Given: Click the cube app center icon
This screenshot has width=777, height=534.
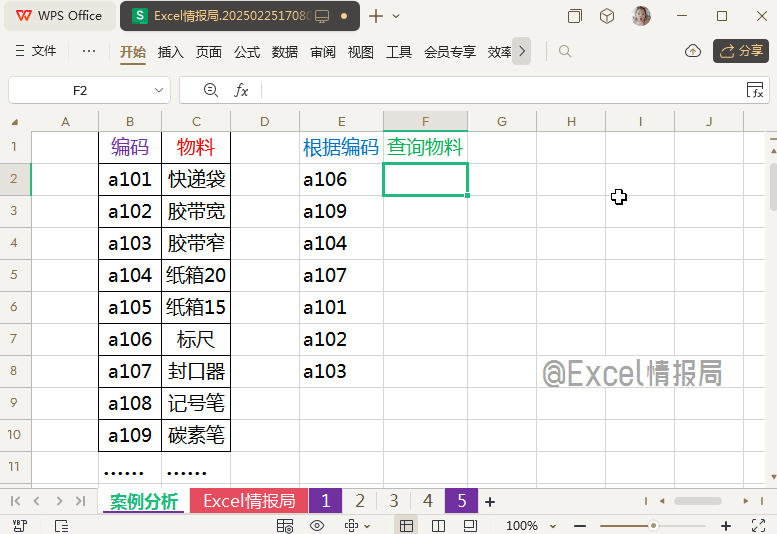Looking at the screenshot, I should [607, 16].
